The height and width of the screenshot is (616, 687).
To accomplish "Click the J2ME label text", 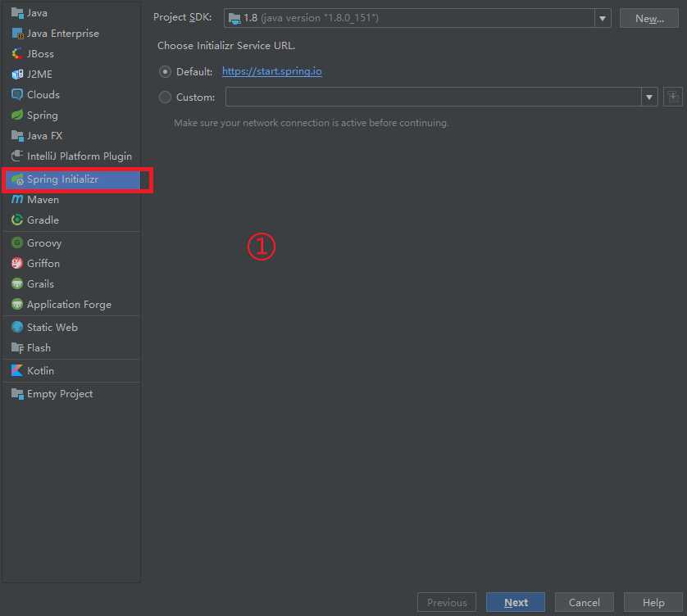I will (x=39, y=75).
